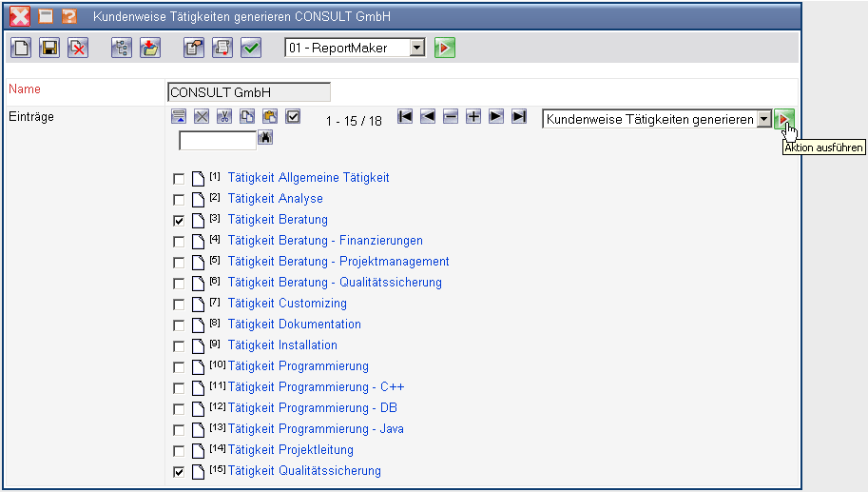Open the Tätigkeit Dokumentation link

(294, 325)
